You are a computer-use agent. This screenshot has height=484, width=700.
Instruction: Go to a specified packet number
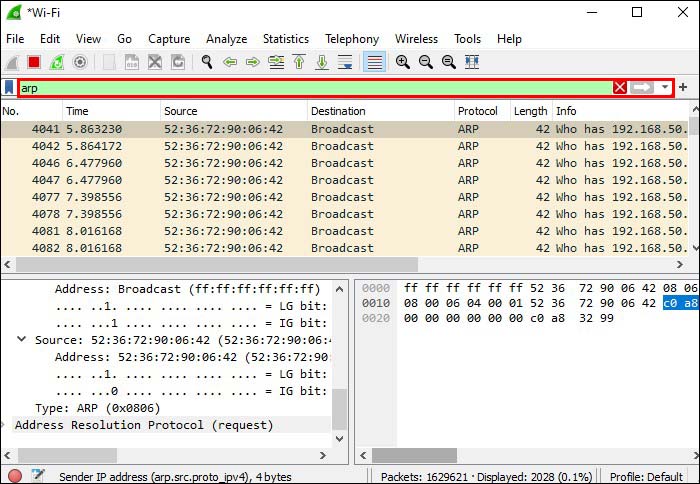click(x=276, y=62)
